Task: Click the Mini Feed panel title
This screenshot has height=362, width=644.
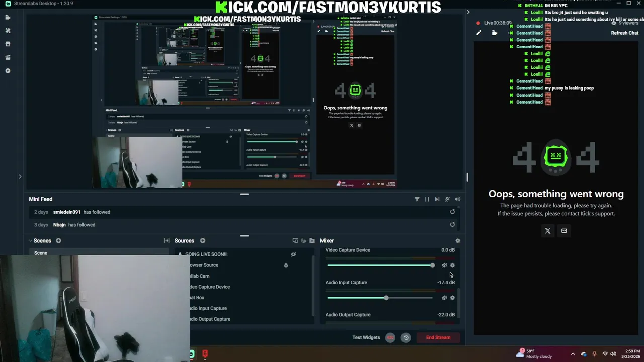Action: click(x=41, y=199)
